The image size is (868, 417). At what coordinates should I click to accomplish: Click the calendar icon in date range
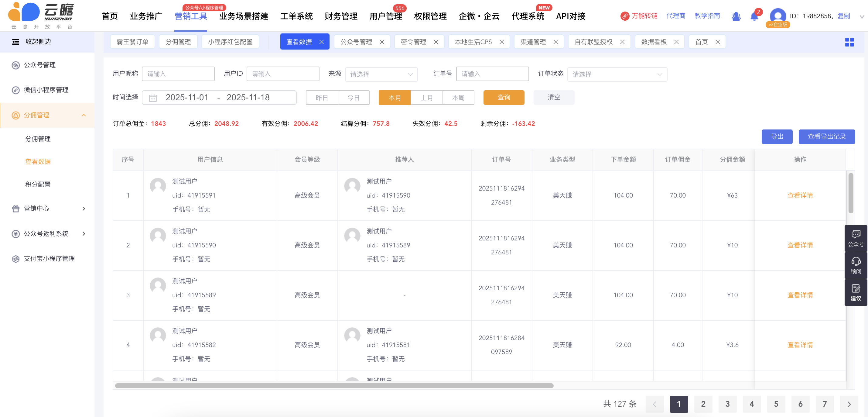click(153, 98)
